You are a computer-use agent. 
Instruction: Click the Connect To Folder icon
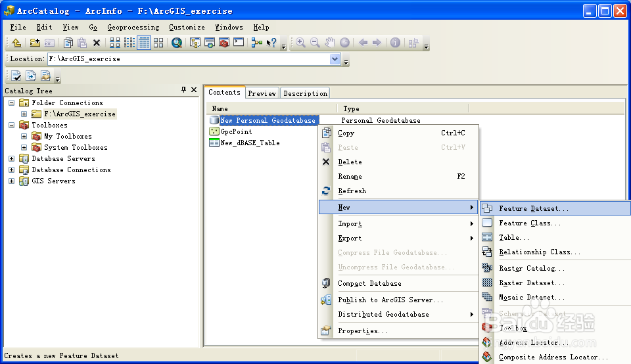(x=35, y=43)
